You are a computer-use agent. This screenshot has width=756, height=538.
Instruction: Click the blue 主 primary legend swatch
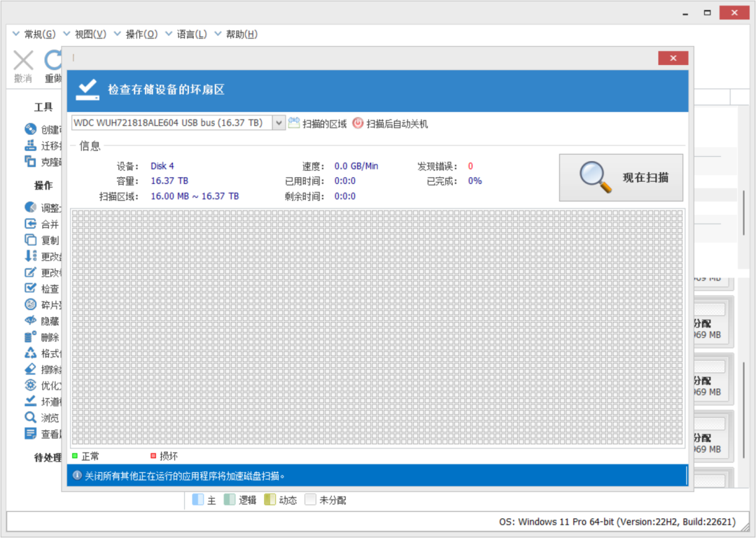point(197,500)
